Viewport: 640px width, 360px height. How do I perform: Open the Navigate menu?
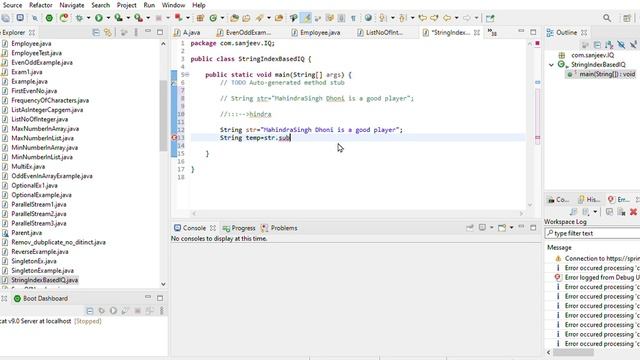72,5
